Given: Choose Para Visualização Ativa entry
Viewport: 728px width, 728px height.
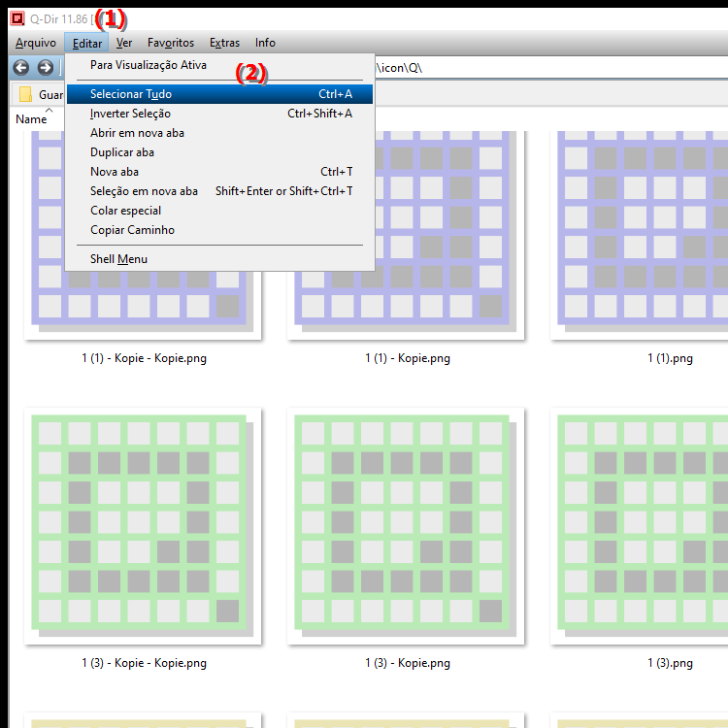Looking at the screenshot, I should 219,65.
